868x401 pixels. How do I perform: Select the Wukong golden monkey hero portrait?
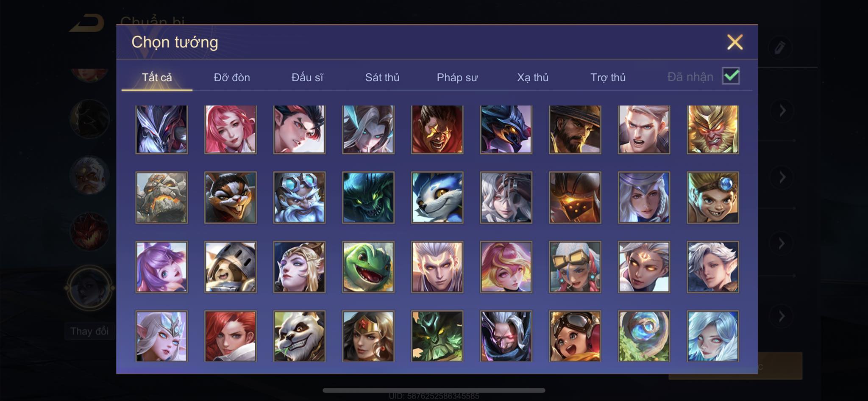713,129
